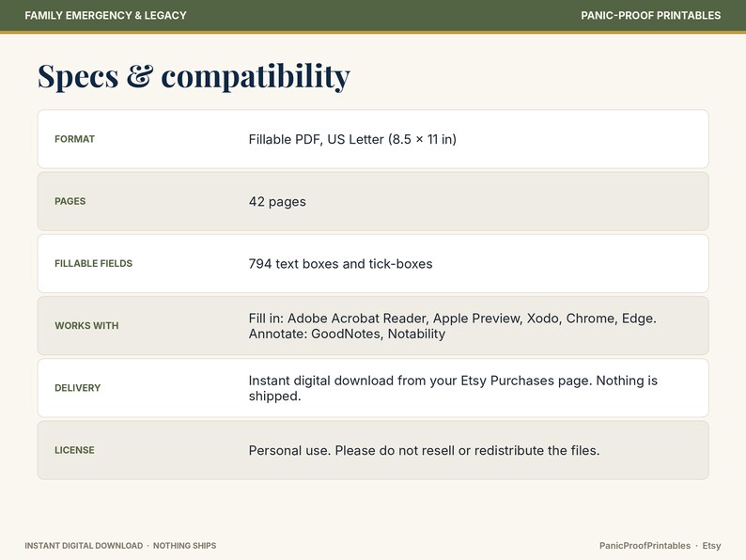The height and width of the screenshot is (560, 746).
Task: Click the 794 text boxes and tick-boxes text
Action: pyautogui.click(x=341, y=264)
